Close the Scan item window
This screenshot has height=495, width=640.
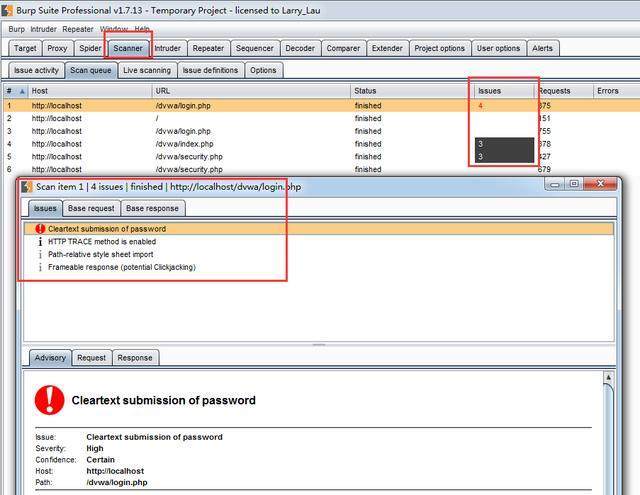coord(600,184)
